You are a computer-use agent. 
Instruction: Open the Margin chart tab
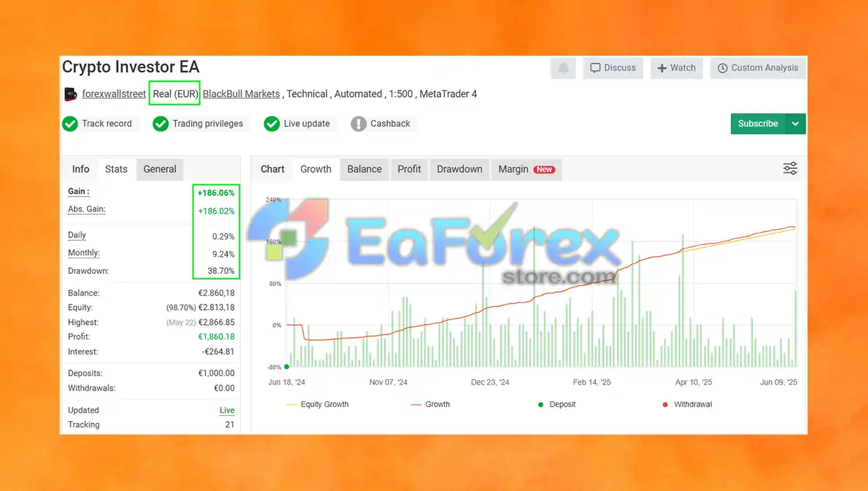pos(526,169)
